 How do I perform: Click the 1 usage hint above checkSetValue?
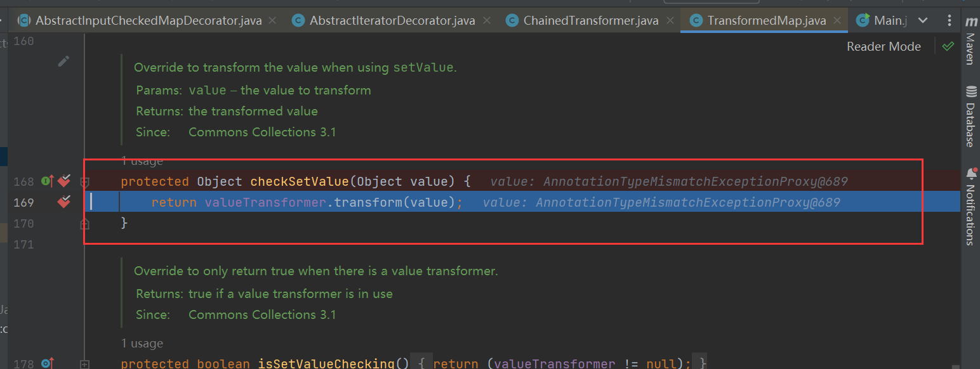point(142,161)
